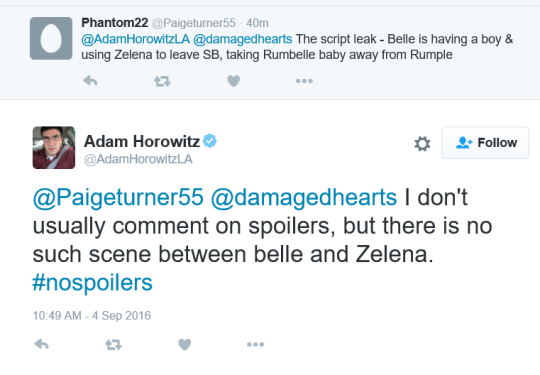Like Phantom22's tweet with the heart icon

[x=233, y=81]
